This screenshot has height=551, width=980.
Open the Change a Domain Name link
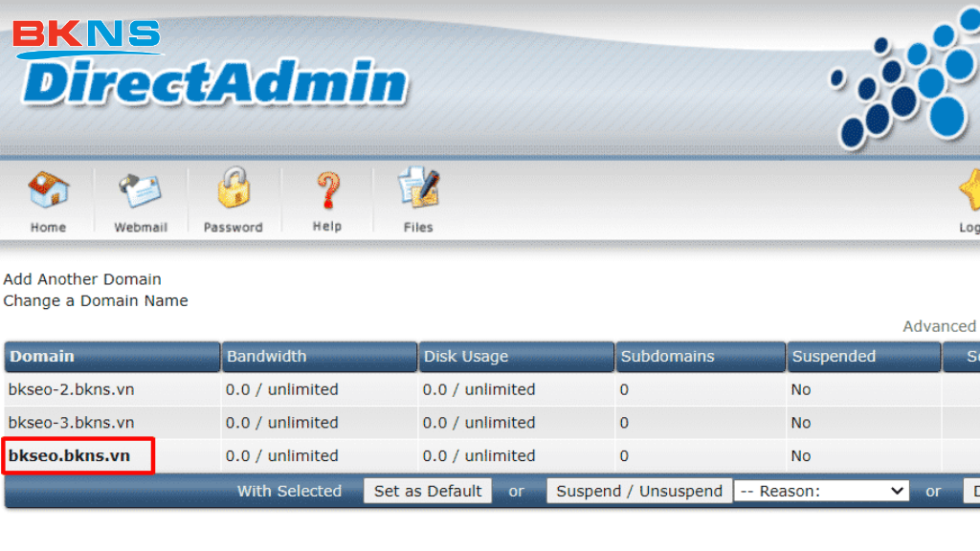click(96, 300)
